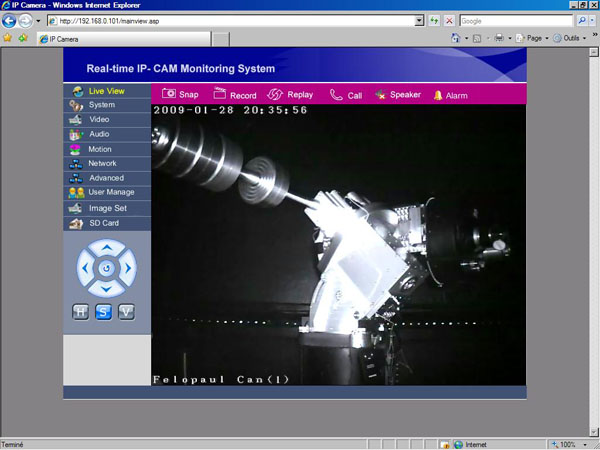Expand the address bar URL dropdown
This screenshot has width=600, height=450.
(419, 20)
